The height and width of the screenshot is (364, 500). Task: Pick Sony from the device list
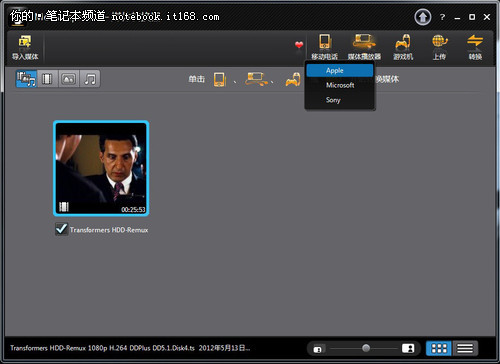click(340, 100)
